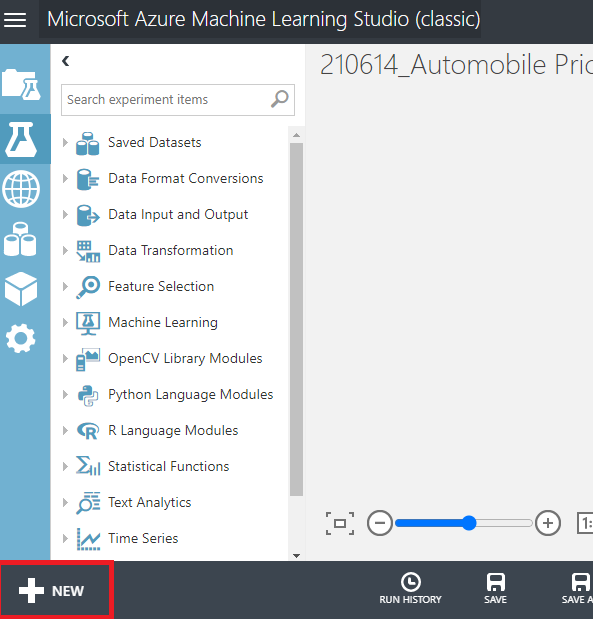
Task: Click the Time Series chart icon
Action: 88,539
